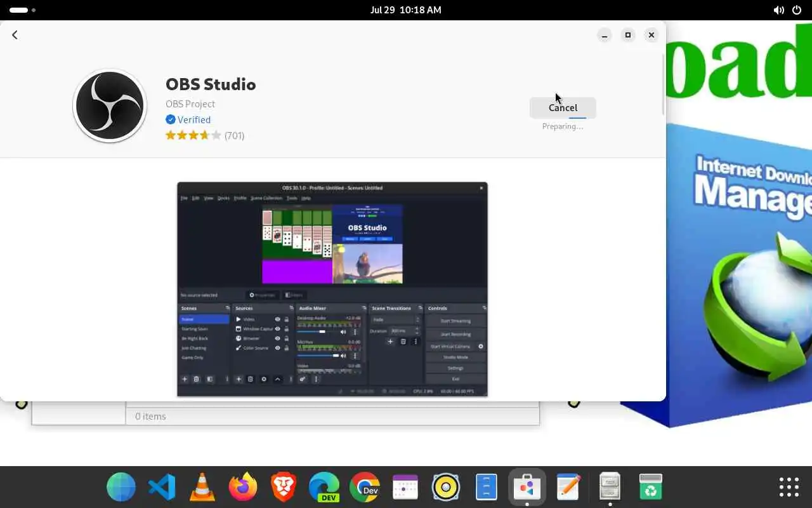This screenshot has width=812, height=508.
Task: Click the OBS Project developer name
Action: (x=190, y=104)
